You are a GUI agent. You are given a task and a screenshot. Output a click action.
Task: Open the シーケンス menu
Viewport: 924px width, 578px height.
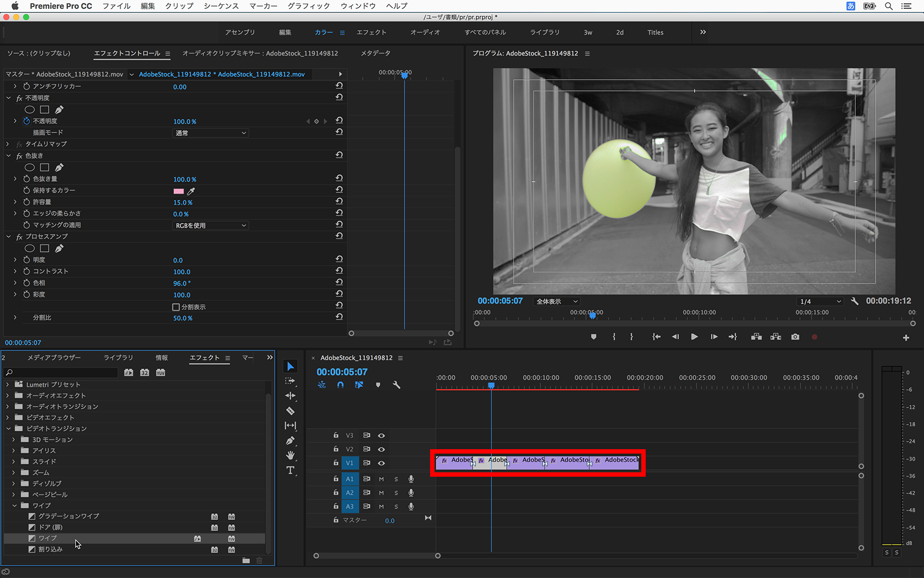[221, 6]
